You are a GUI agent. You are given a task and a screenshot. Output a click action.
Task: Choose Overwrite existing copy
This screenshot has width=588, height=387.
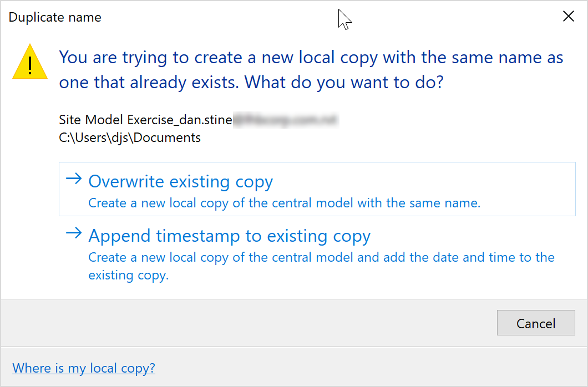coord(180,181)
